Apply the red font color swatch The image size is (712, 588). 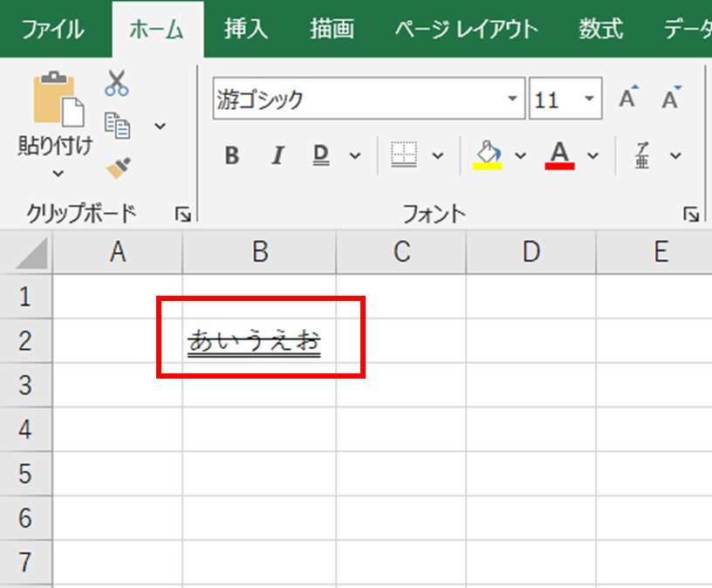559,155
